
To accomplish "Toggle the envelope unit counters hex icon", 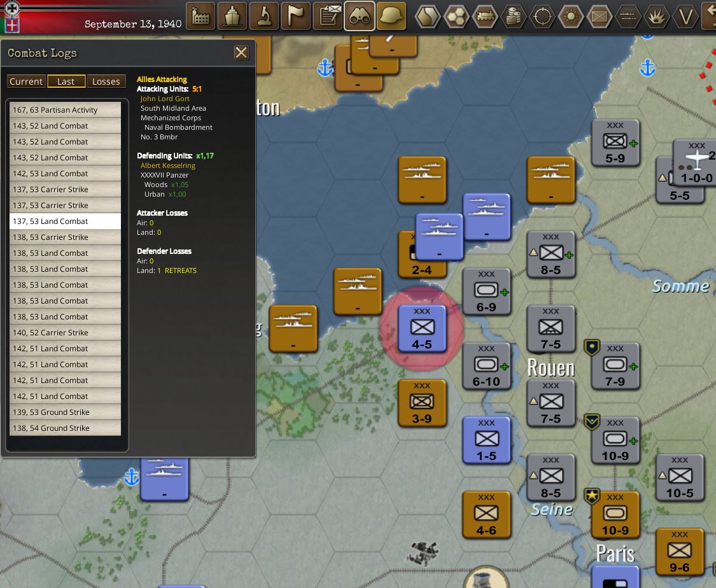I will pyautogui.click(x=600, y=17).
